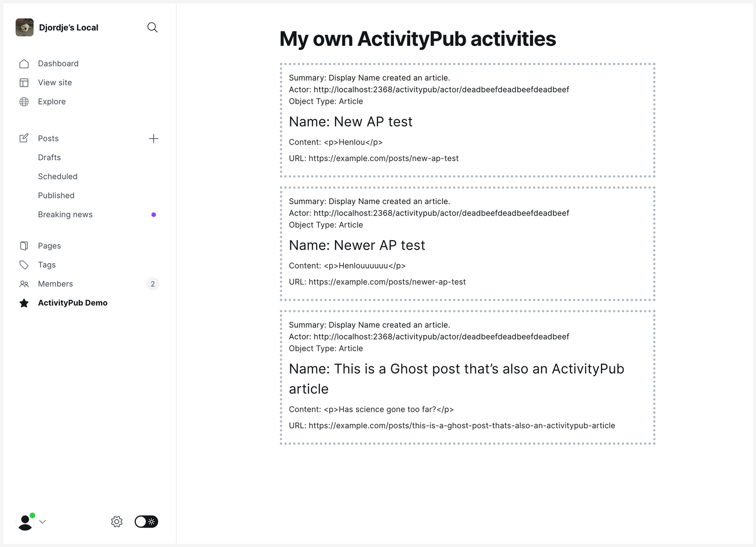The image size is (756, 547).
Task: Click the Djordje's Local workspace avatar
Action: 25,27
